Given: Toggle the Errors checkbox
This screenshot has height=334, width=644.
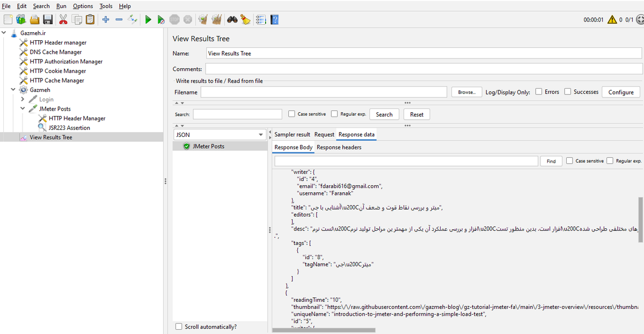Looking at the screenshot, I should 539,92.
